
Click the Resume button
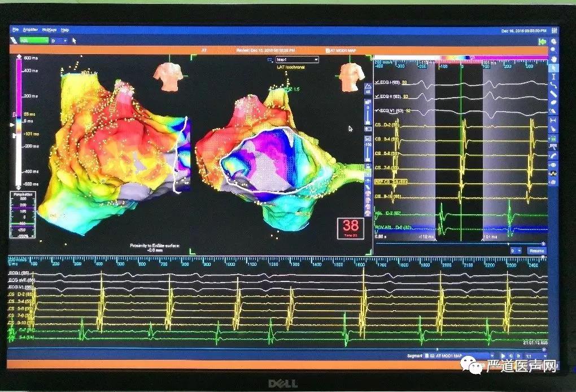click(536, 250)
